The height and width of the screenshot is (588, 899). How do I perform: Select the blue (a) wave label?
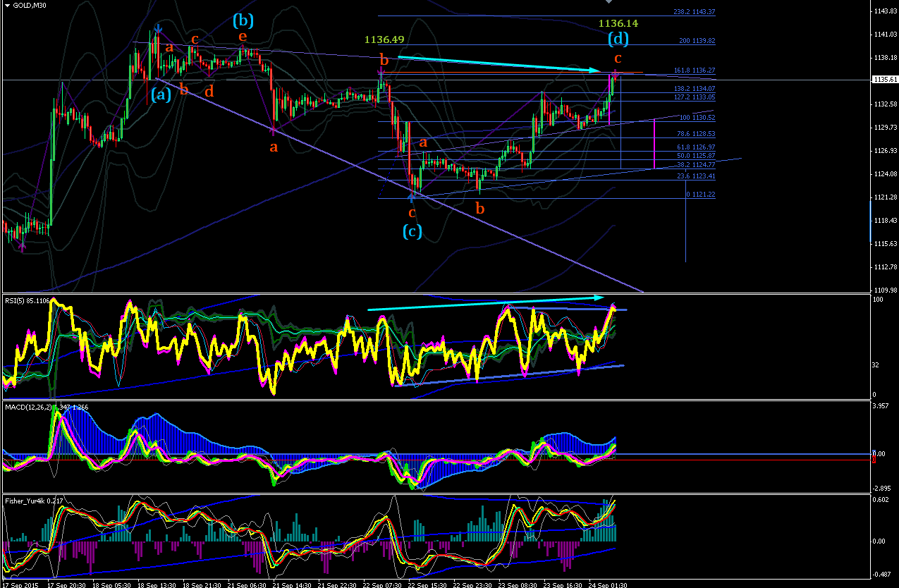[159, 93]
